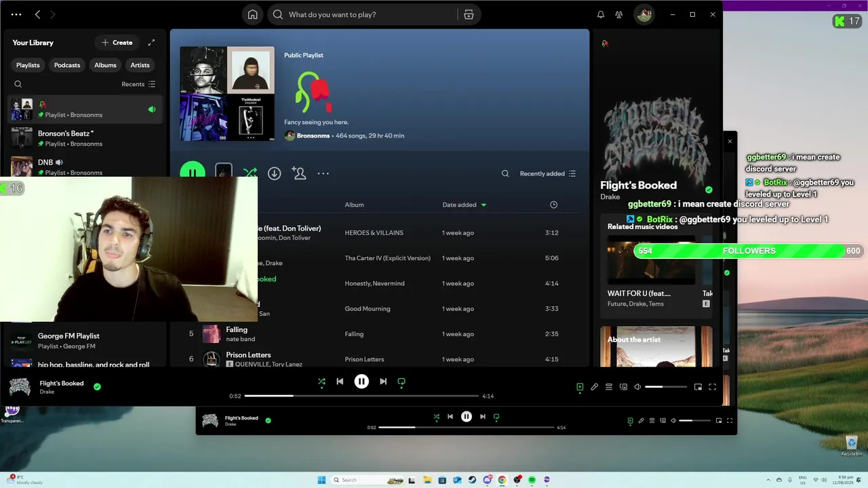The image size is (868, 488).
Task: Open profile avatar menu
Action: coord(644,14)
